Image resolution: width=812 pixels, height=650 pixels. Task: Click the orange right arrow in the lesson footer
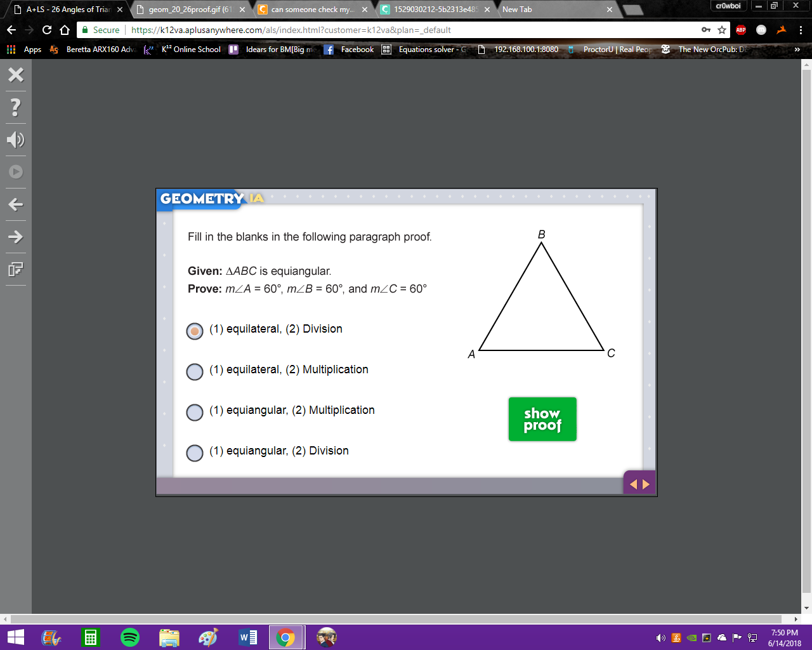646,484
